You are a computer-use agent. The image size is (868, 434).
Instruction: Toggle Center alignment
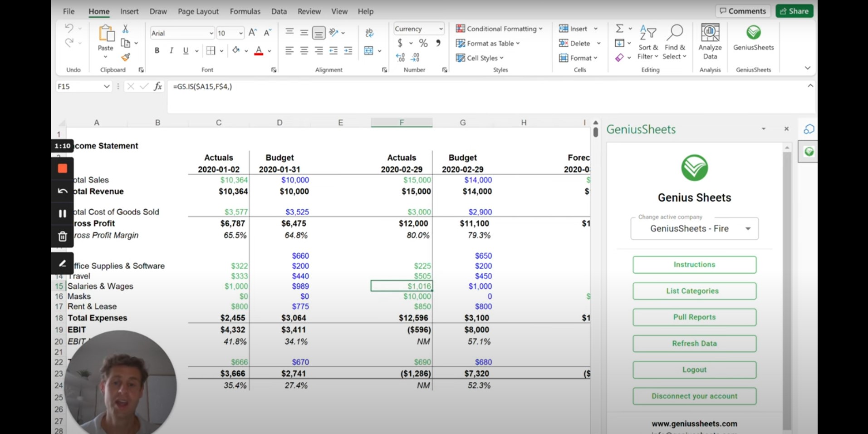click(304, 50)
